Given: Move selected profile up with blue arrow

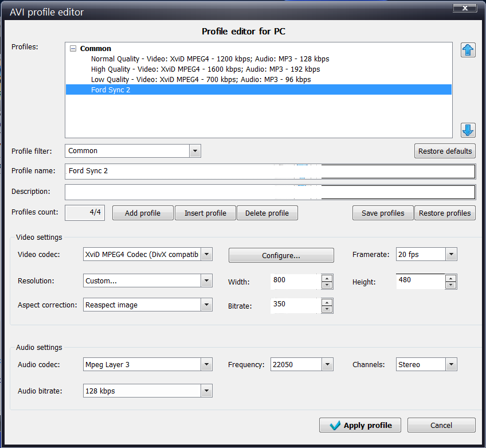Looking at the screenshot, I should click(468, 50).
